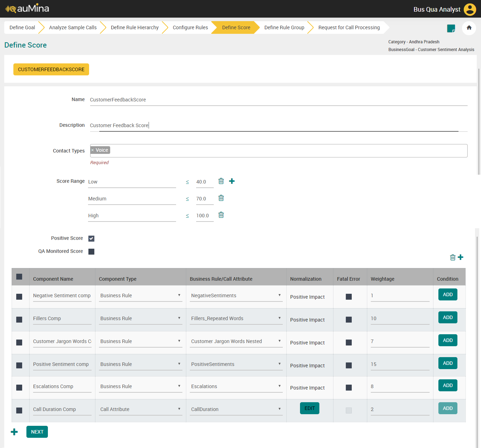The height and width of the screenshot is (448, 481).
Task: Go to Configure Rules step
Action: tap(190, 27)
